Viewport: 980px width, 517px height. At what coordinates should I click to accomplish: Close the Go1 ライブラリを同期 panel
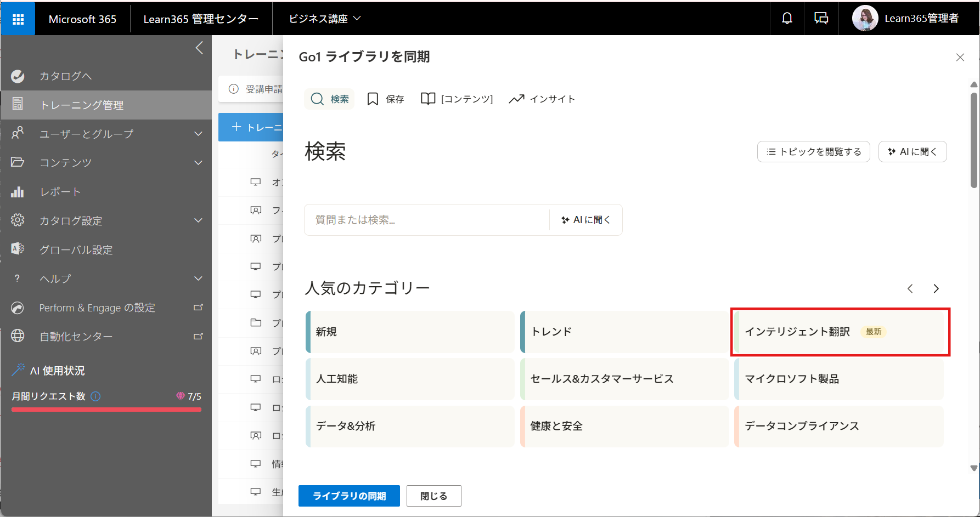point(960,57)
